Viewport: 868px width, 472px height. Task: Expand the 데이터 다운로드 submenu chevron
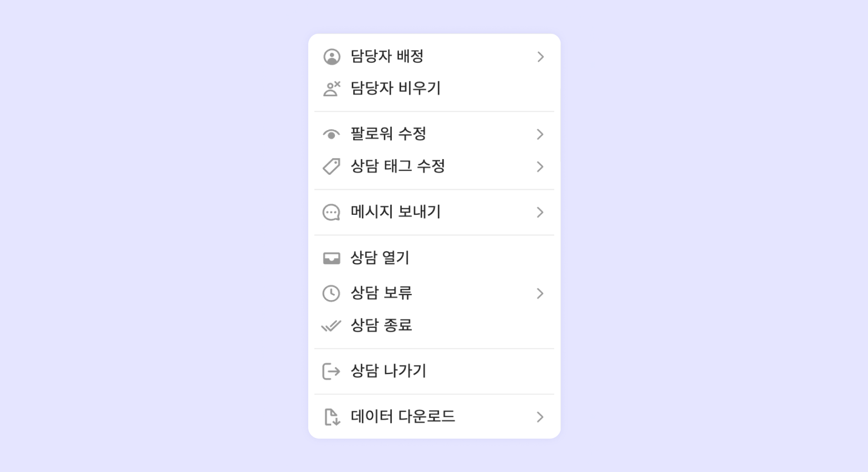point(540,417)
